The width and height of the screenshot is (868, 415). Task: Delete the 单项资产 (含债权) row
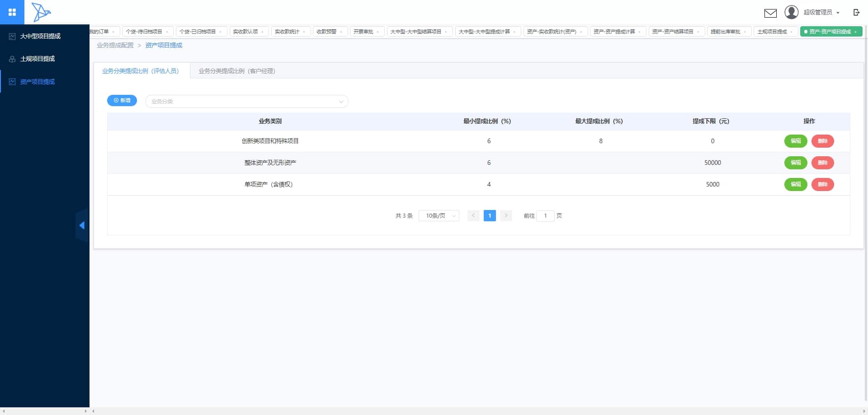coord(823,184)
